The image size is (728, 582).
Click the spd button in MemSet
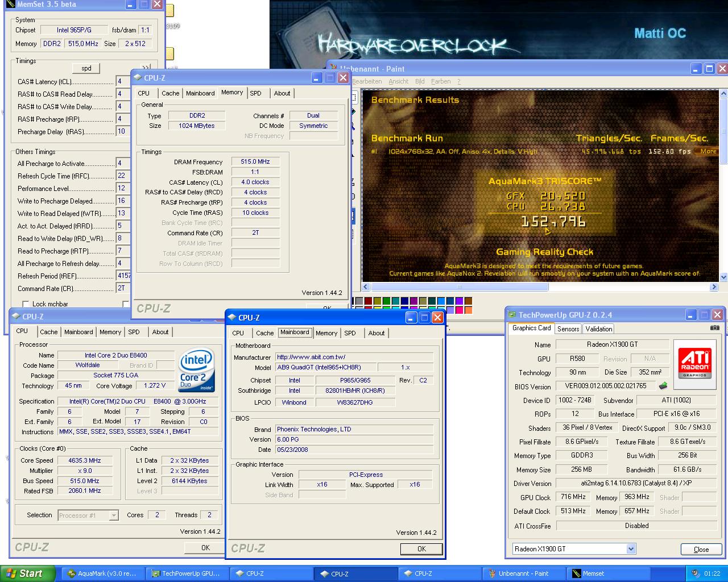pyautogui.click(x=86, y=68)
